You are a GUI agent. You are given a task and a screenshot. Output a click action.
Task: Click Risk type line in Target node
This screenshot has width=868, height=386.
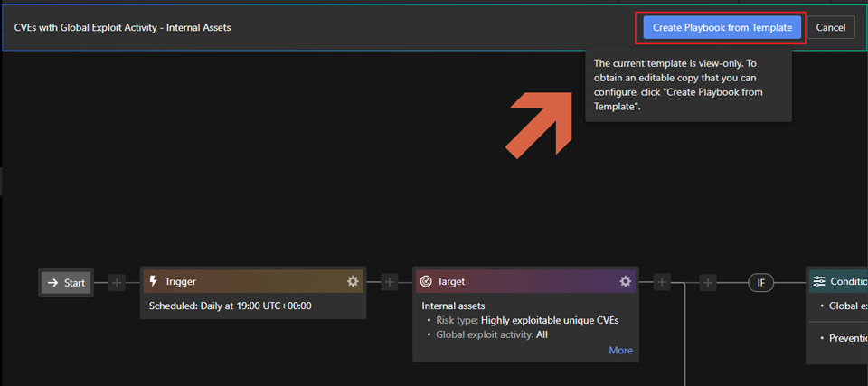(x=525, y=320)
